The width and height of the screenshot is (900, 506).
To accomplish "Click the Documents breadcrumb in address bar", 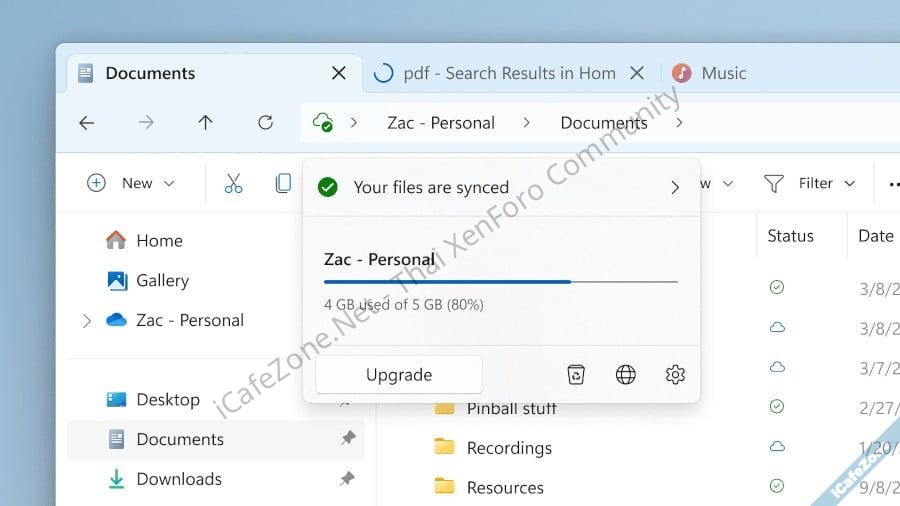I will click(603, 123).
